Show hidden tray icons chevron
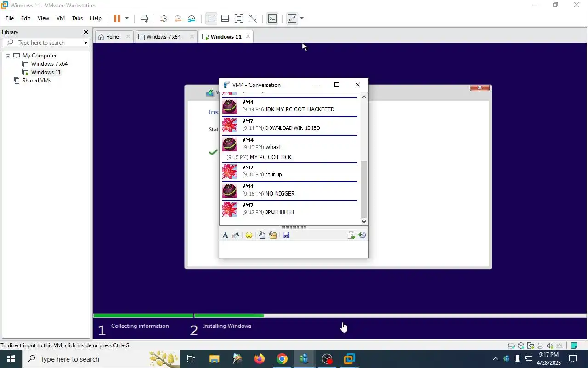 pyautogui.click(x=495, y=359)
